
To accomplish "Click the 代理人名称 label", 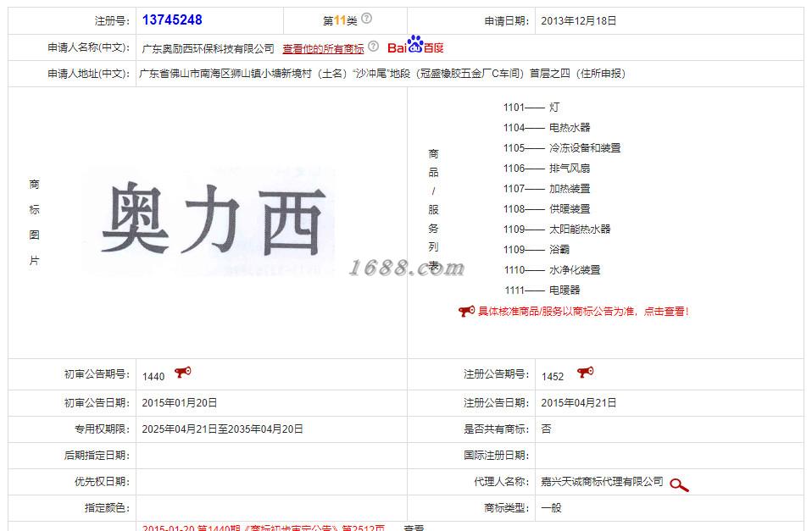I will point(501,482).
